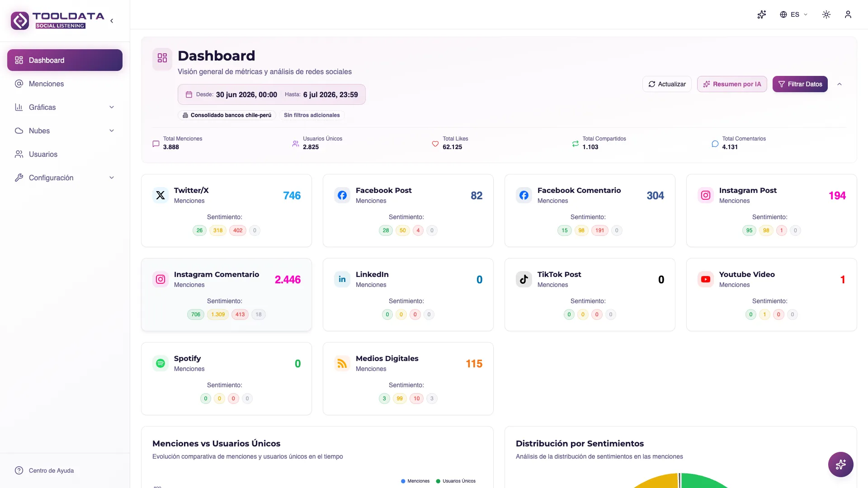The height and width of the screenshot is (488, 868).
Task: Click the Instagram Comentario count 2.446
Action: pos(288,280)
